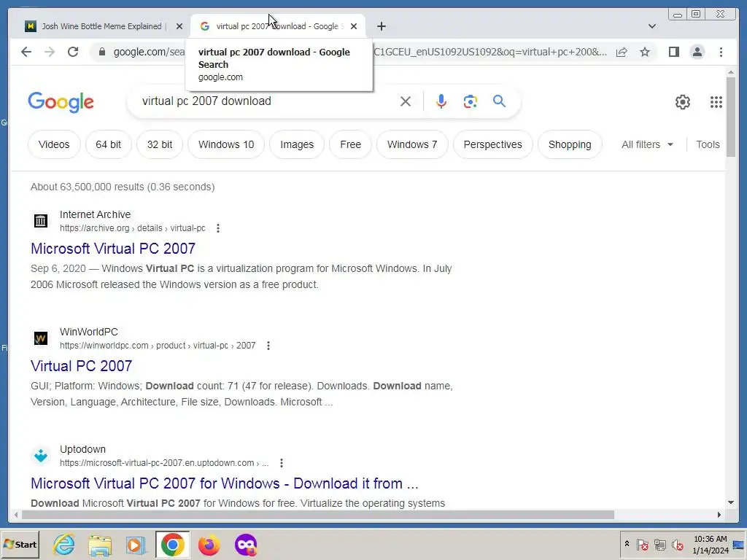
Task: Open the Chrome profile avatar
Action: pos(697,52)
